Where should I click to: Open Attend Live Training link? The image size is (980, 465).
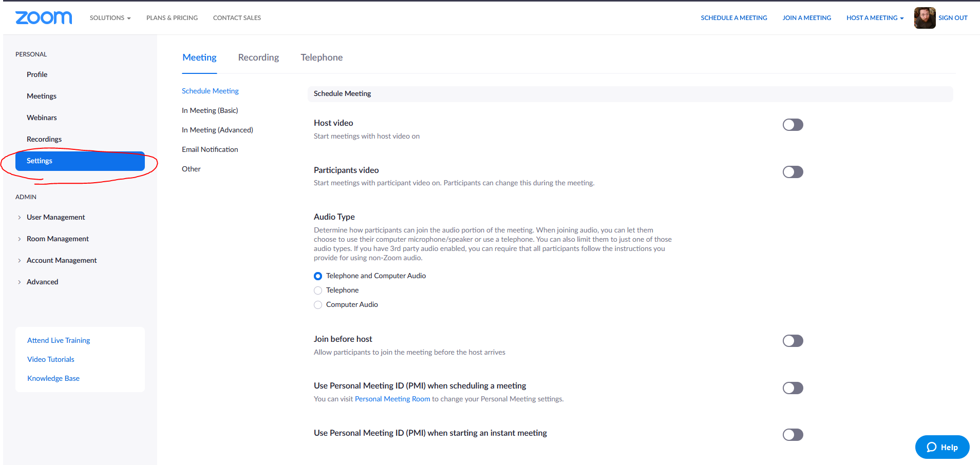[x=59, y=340]
